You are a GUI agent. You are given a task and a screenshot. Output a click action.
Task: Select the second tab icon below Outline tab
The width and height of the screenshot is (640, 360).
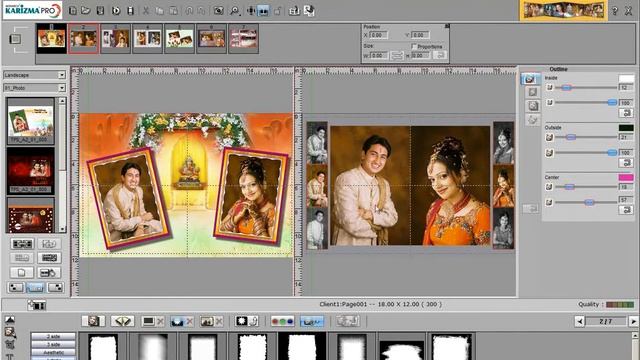coord(532,92)
